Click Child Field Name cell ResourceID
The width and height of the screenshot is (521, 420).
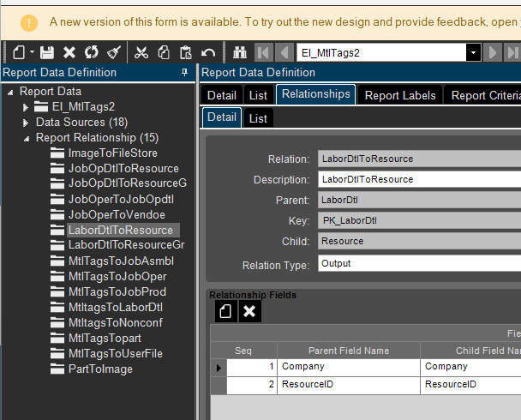[x=470, y=386]
